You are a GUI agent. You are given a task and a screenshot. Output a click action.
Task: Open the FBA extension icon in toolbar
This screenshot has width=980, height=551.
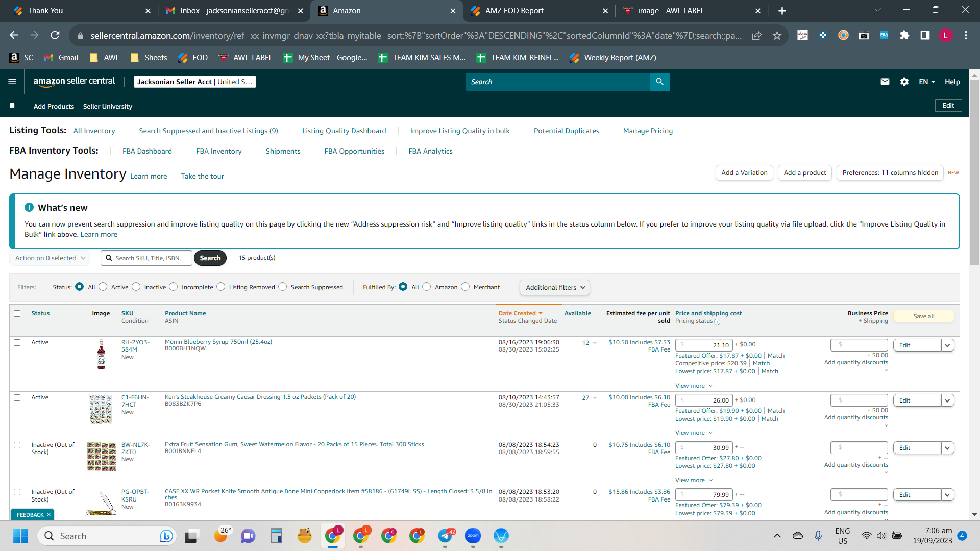pyautogui.click(x=884, y=35)
